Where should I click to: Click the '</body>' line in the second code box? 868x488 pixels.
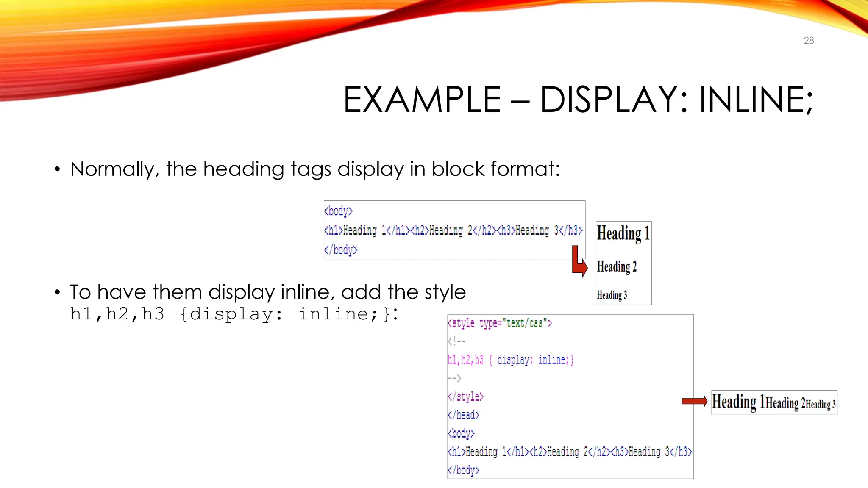(464, 470)
